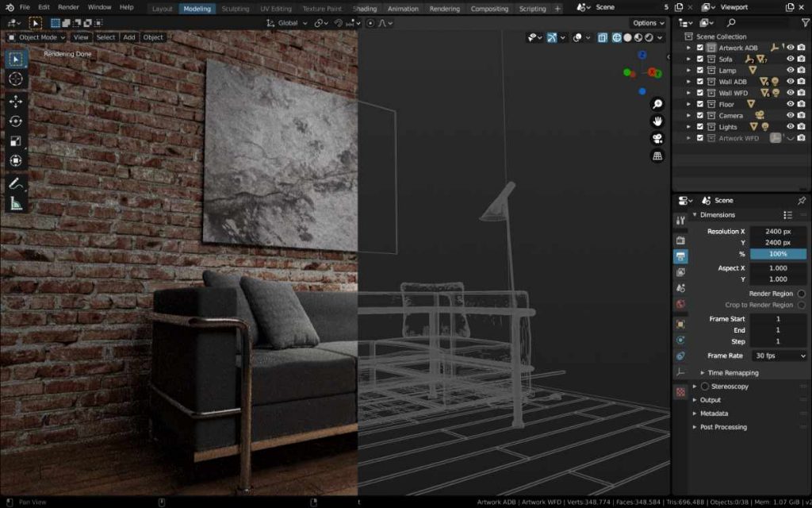
Task: Adjust the resolution percentage slider
Action: point(778,254)
